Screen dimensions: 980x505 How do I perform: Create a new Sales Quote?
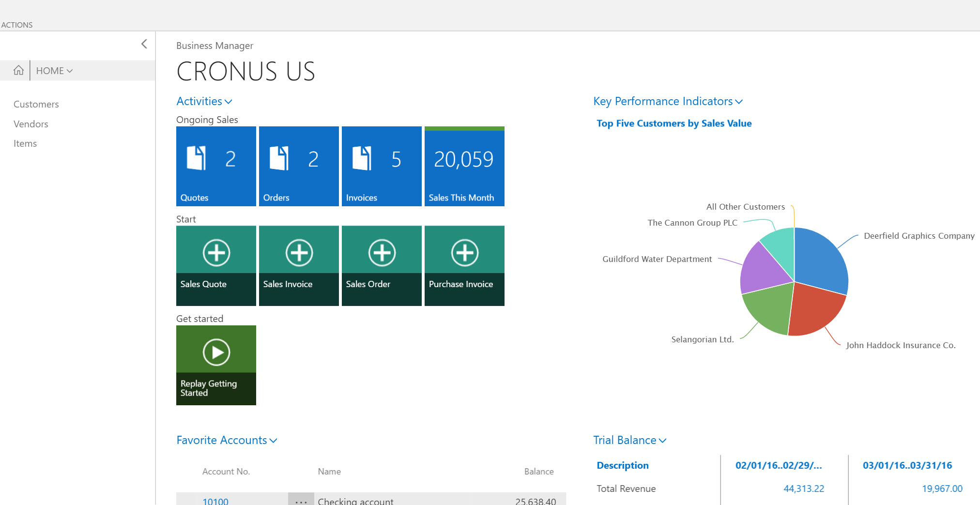[215, 265]
